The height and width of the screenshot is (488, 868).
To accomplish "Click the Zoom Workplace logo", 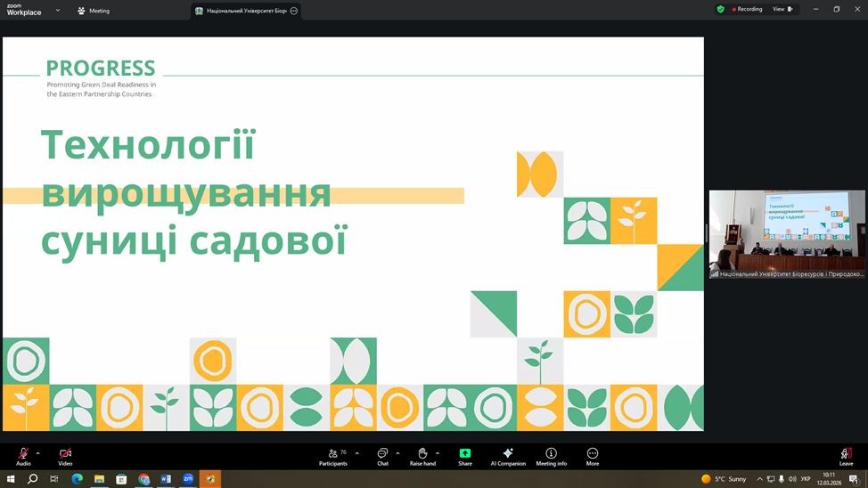I will click(x=24, y=10).
